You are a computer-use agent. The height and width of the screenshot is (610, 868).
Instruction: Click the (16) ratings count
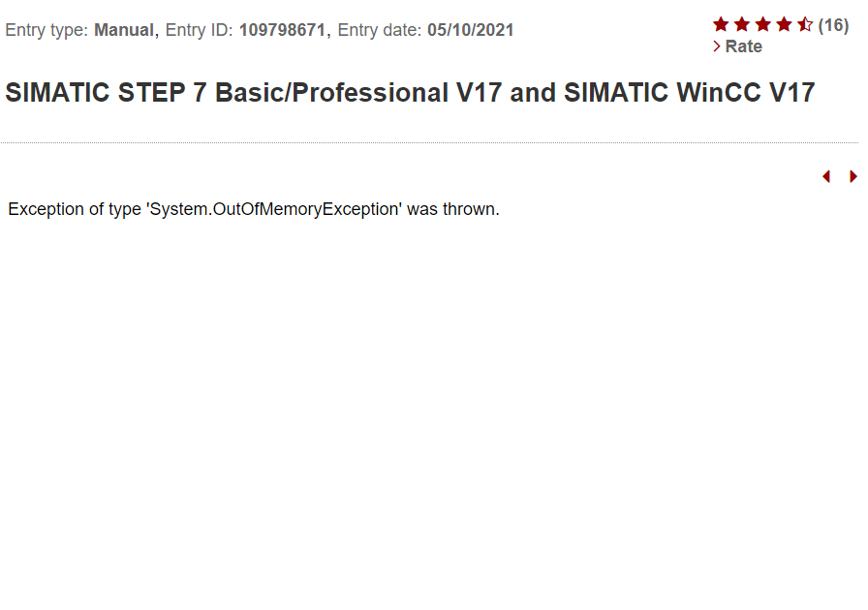(833, 25)
